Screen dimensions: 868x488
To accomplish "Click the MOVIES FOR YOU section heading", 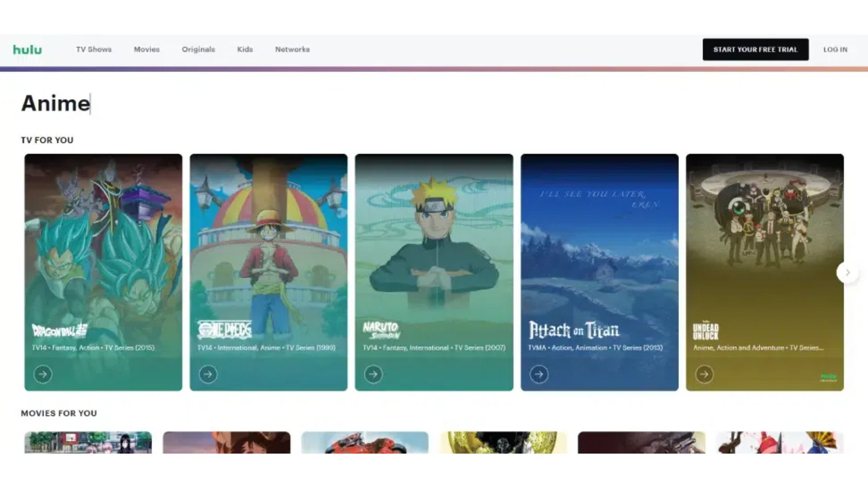I will click(x=59, y=413).
